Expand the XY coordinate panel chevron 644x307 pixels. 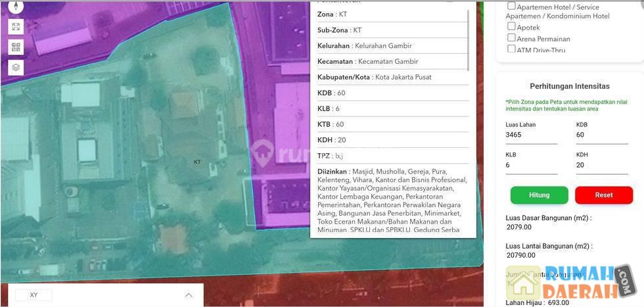(189, 295)
